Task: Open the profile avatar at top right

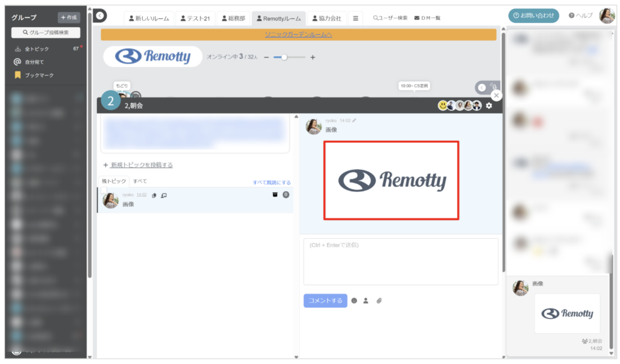Action: click(607, 15)
